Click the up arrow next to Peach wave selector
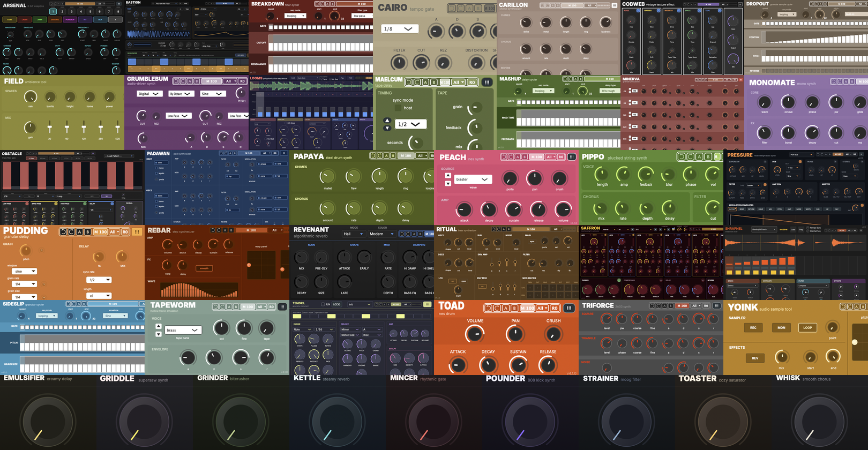The height and width of the screenshot is (450, 868). (x=448, y=175)
